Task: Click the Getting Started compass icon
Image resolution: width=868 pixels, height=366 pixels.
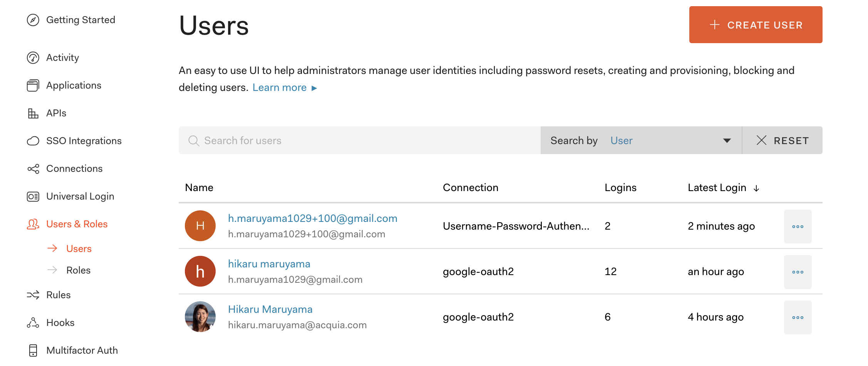Action: pyautogui.click(x=33, y=20)
